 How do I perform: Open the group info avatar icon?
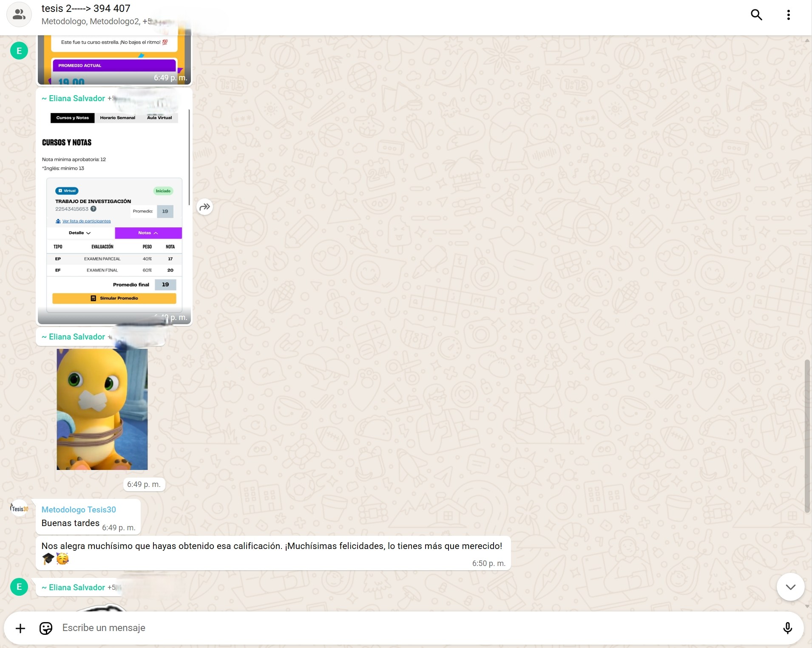[19, 15]
